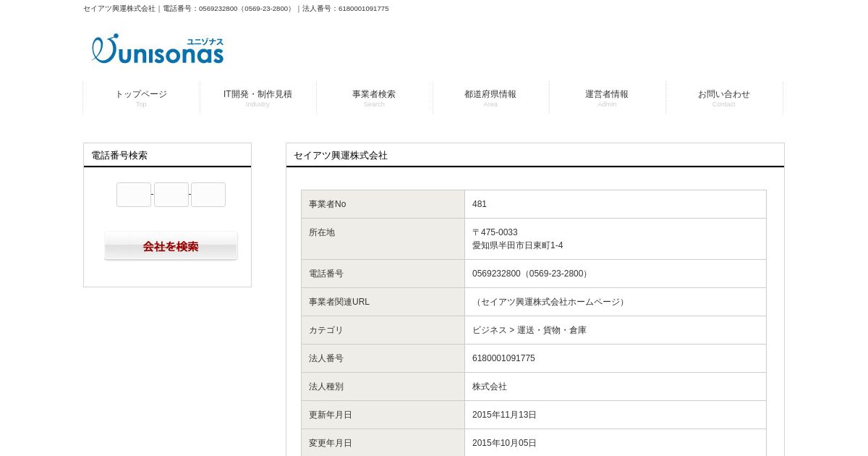Go to 事業者検索 in navigation
The image size is (868, 456).
[374, 98]
